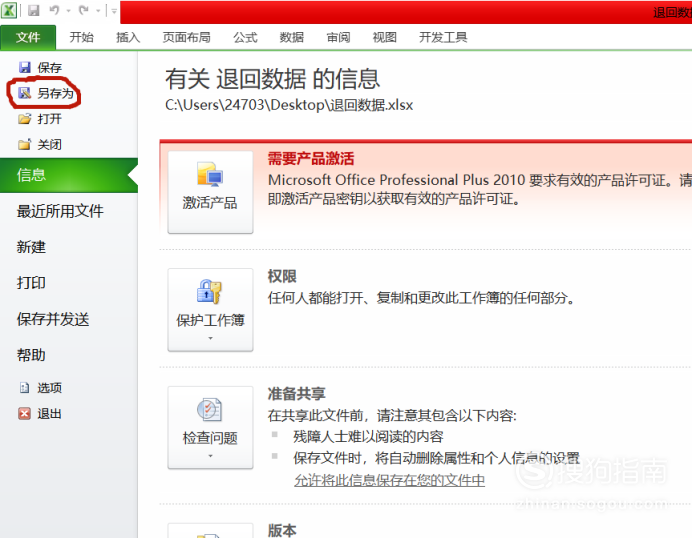This screenshot has height=538, width=692.
Task: Click the 选项 icon in sidebar
Action: [25, 388]
